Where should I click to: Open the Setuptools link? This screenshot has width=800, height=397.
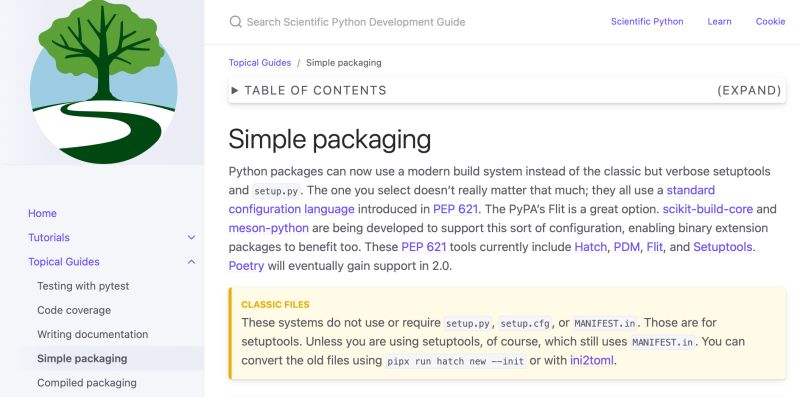tap(722, 247)
